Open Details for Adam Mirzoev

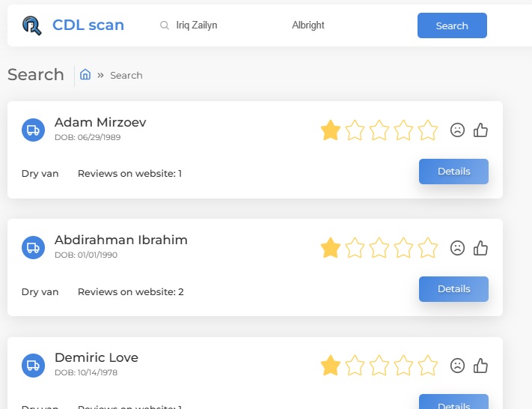click(453, 172)
